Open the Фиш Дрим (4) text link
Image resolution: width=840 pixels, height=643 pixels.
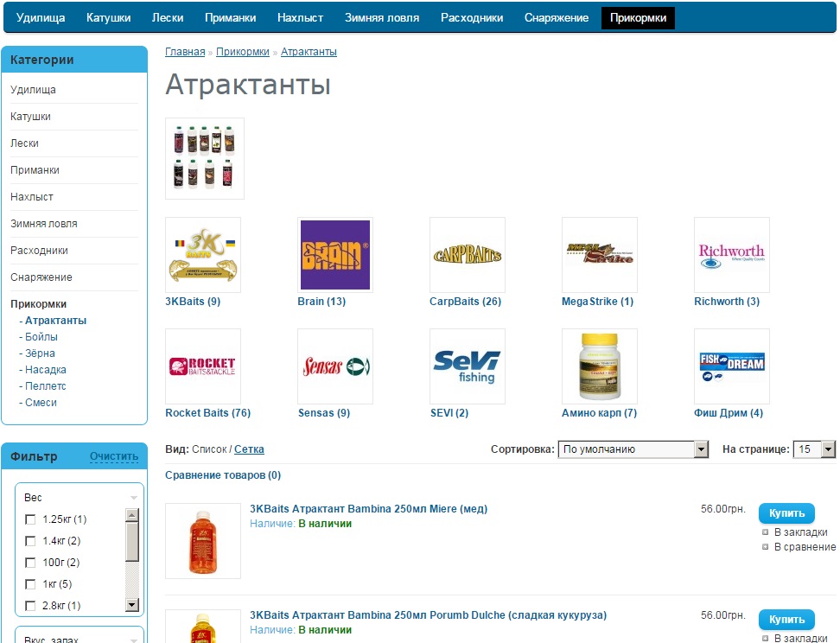coord(729,413)
